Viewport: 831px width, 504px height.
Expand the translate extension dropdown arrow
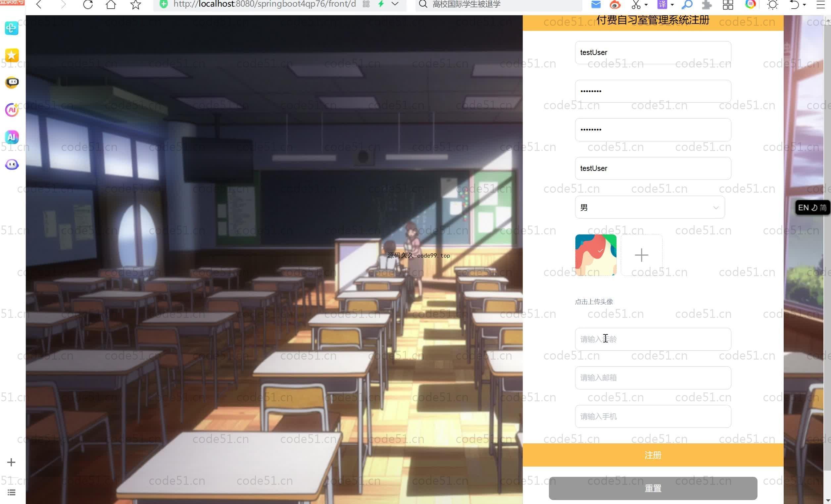(x=672, y=5)
